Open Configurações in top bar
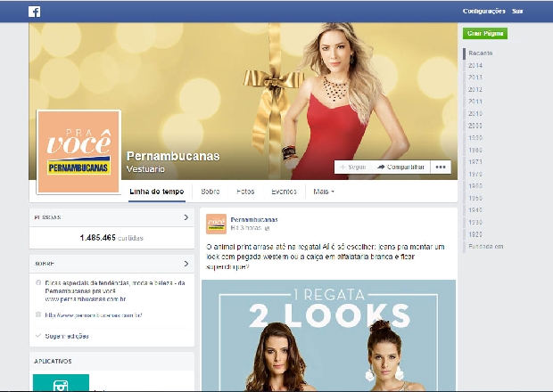553x392 pixels. (483, 12)
